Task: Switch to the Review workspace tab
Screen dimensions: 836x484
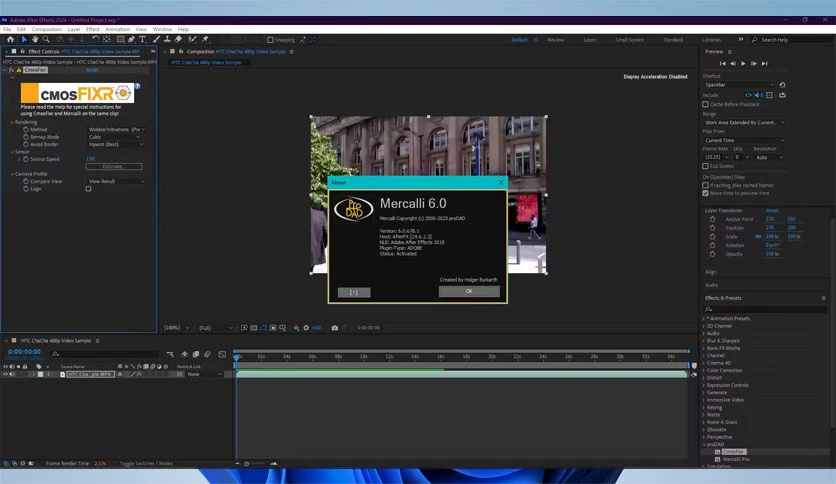Action: [555, 40]
